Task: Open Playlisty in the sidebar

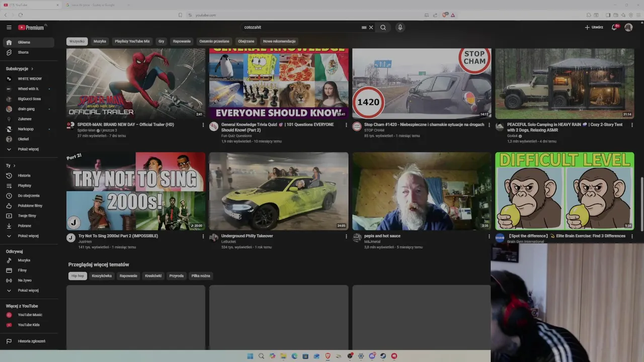Action: [28, 186]
